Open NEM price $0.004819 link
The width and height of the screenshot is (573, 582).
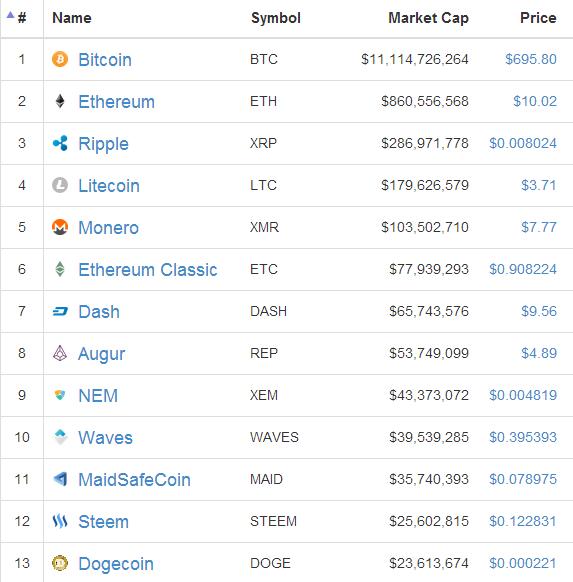523,395
